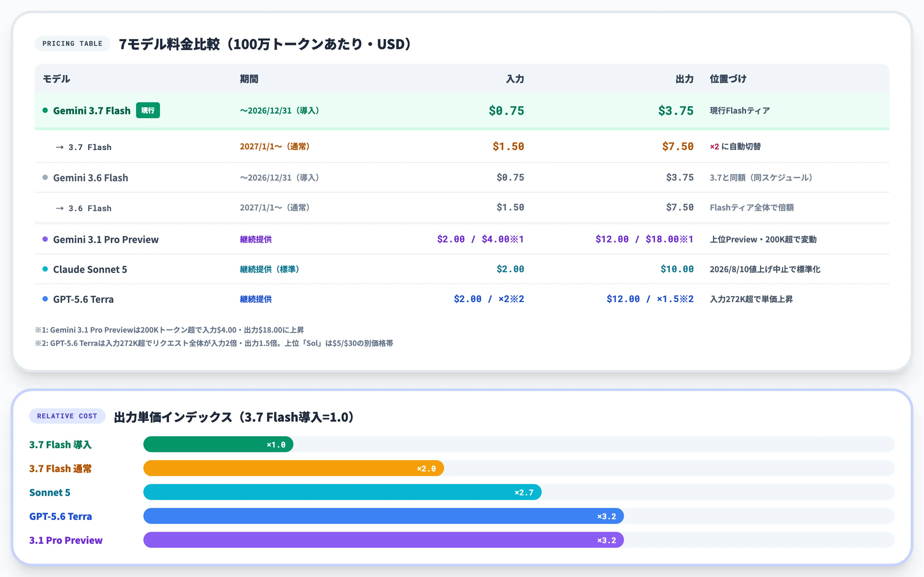Click the Claude Sonnet 5 $10.00 output price

tap(677, 269)
